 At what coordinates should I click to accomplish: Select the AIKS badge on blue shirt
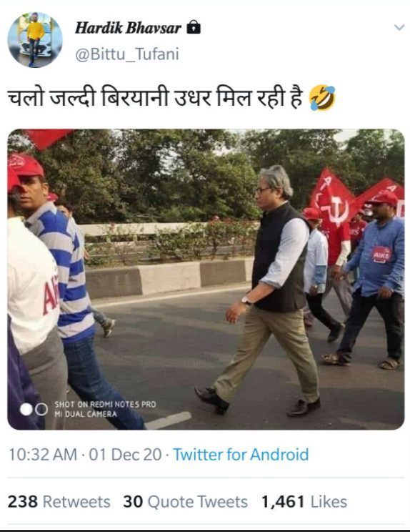381,254
